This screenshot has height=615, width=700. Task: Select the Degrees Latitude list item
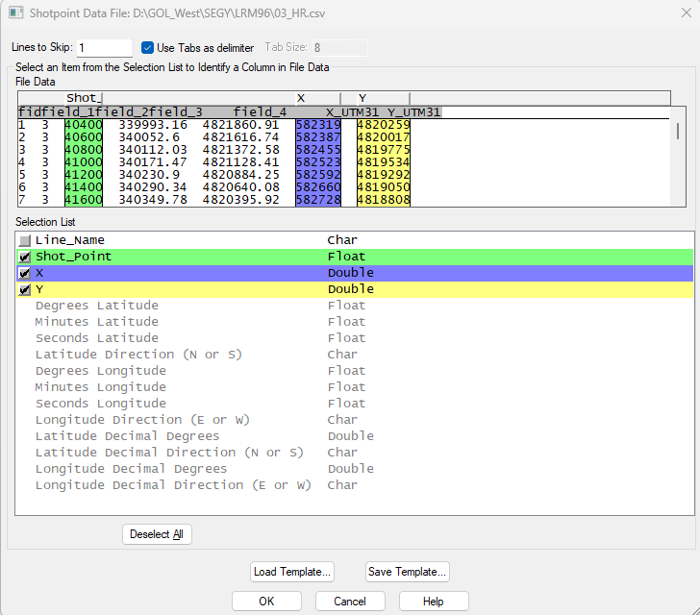click(96, 306)
